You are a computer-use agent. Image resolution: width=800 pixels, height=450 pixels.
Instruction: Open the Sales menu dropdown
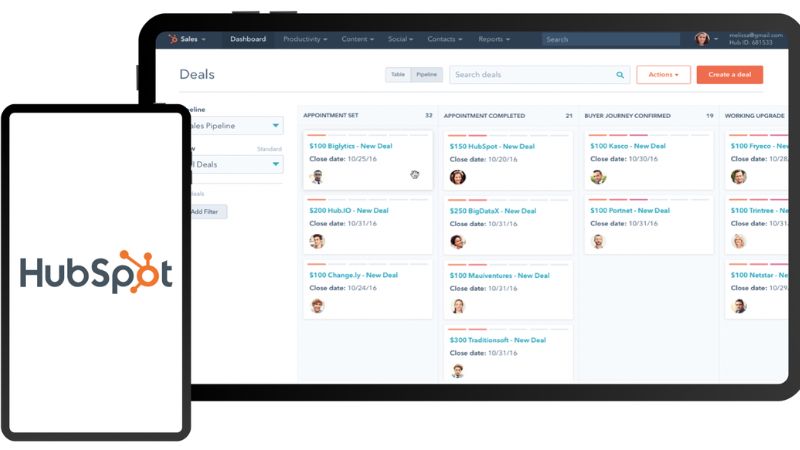coord(193,39)
